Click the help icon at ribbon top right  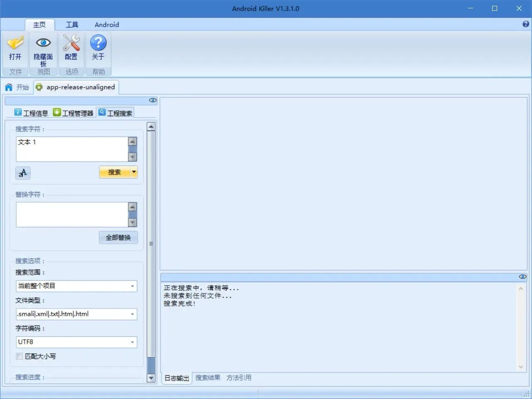click(x=526, y=24)
